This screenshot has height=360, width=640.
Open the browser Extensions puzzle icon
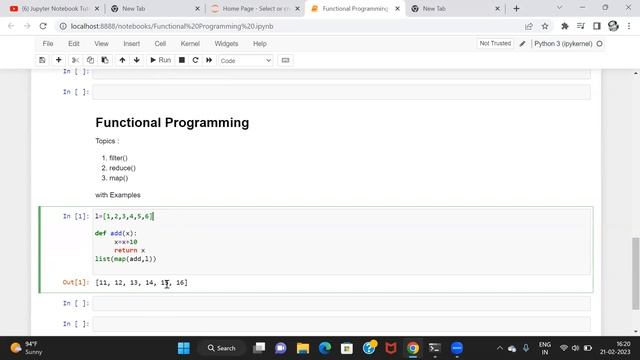(564, 26)
